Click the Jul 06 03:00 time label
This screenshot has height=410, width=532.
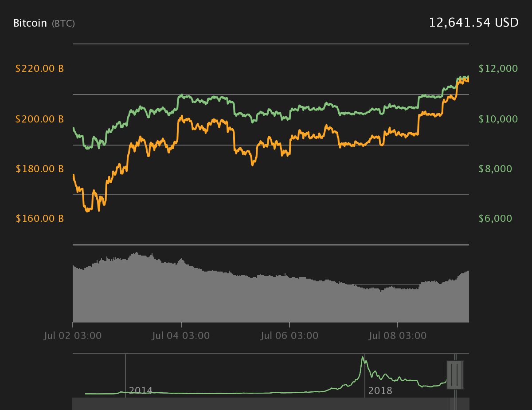tap(289, 335)
